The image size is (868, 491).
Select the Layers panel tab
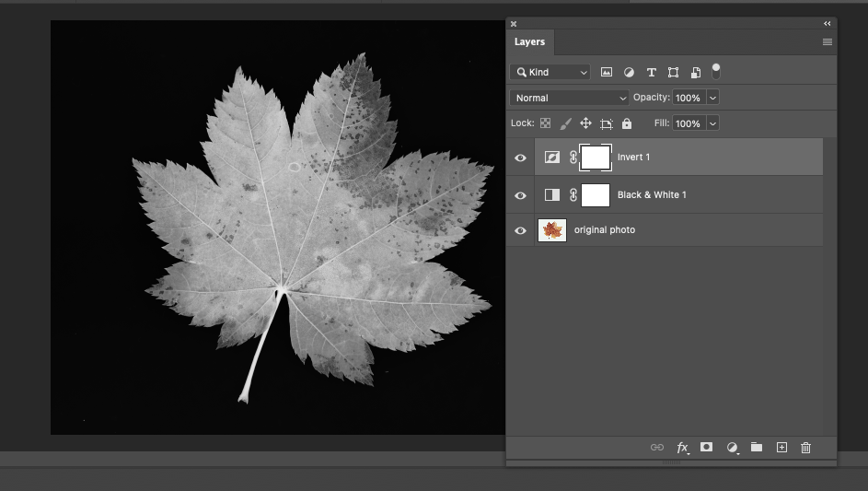[x=529, y=42]
